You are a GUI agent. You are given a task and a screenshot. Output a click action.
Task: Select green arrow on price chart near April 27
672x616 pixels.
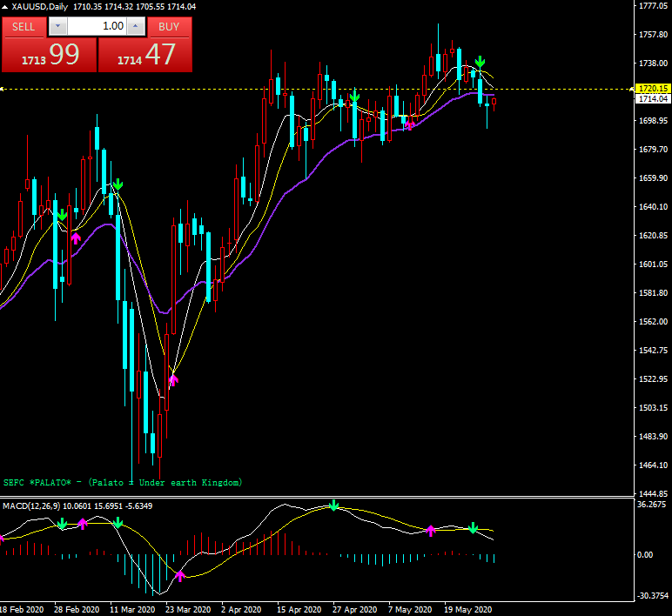tap(354, 95)
